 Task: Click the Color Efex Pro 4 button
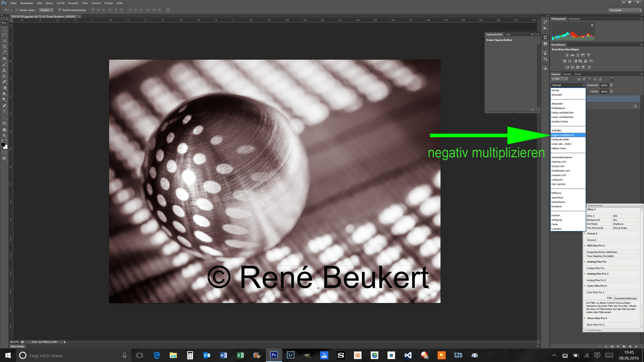pos(612,292)
